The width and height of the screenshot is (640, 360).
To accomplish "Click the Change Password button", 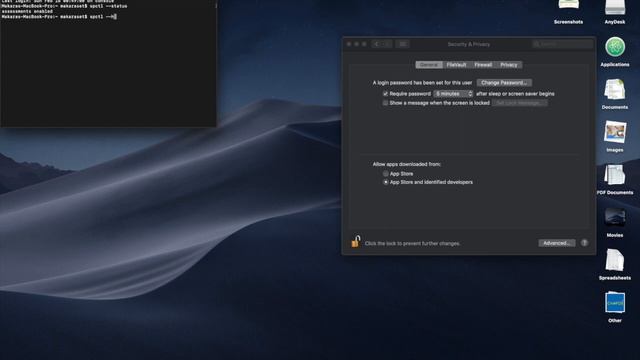I will (x=504, y=83).
